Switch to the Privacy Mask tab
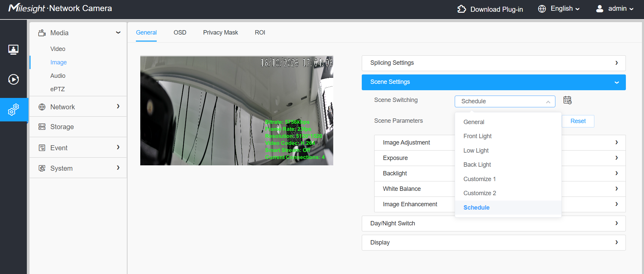Image resolution: width=644 pixels, height=274 pixels. tap(220, 33)
